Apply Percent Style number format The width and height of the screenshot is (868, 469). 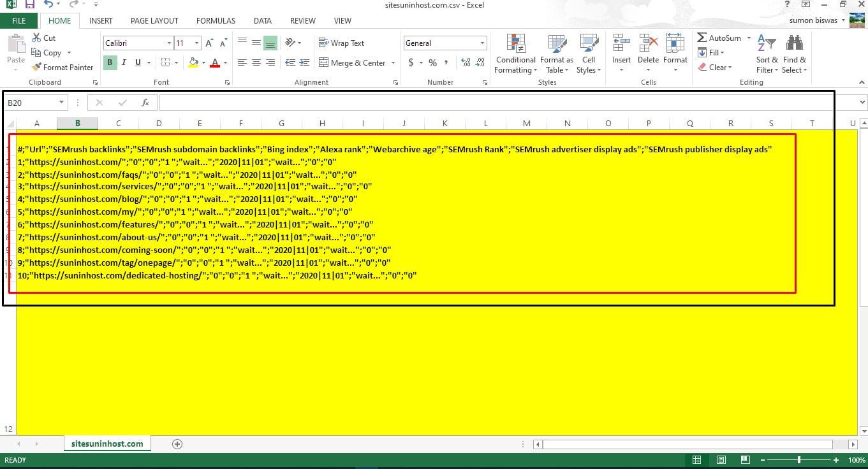[x=432, y=62]
